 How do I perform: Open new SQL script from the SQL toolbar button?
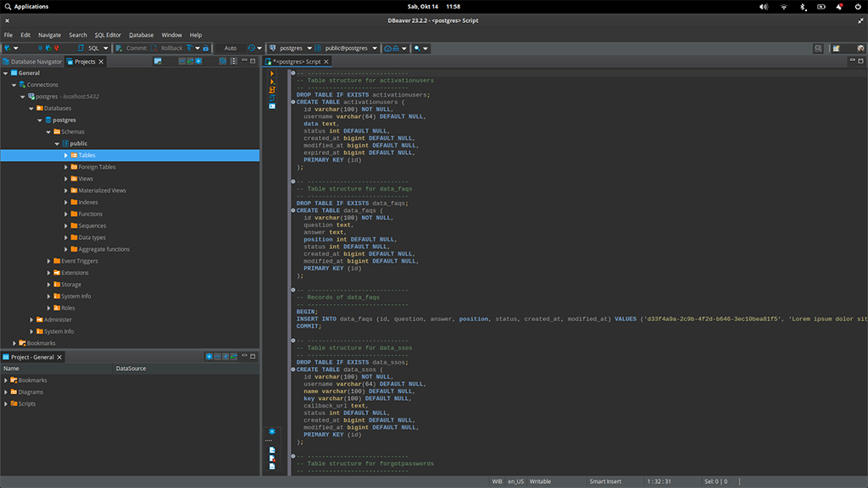[88, 48]
